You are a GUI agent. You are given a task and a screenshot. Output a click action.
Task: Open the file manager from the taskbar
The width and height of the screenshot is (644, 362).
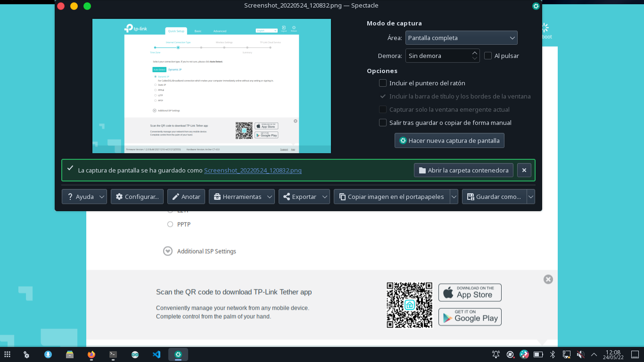(x=70, y=354)
